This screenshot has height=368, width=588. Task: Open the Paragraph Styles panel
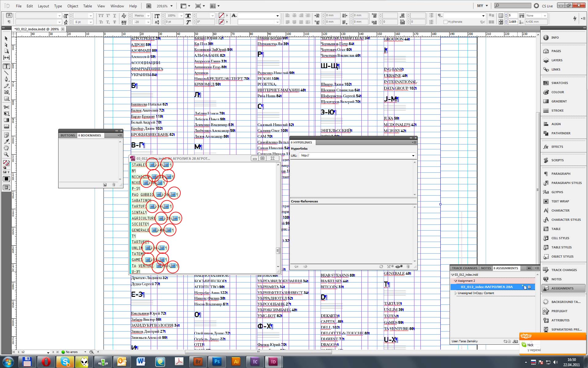pyautogui.click(x=566, y=183)
